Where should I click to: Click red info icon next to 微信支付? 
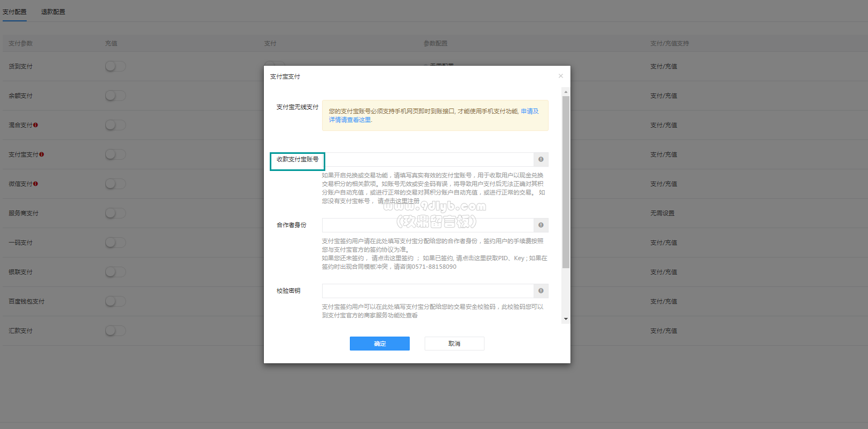click(x=36, y=184)
